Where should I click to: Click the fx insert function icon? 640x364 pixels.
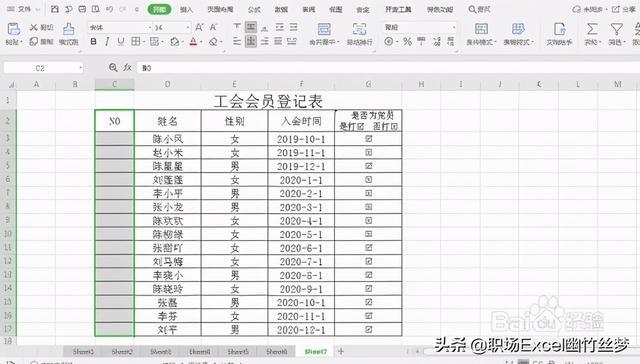[x=128, y=67]
